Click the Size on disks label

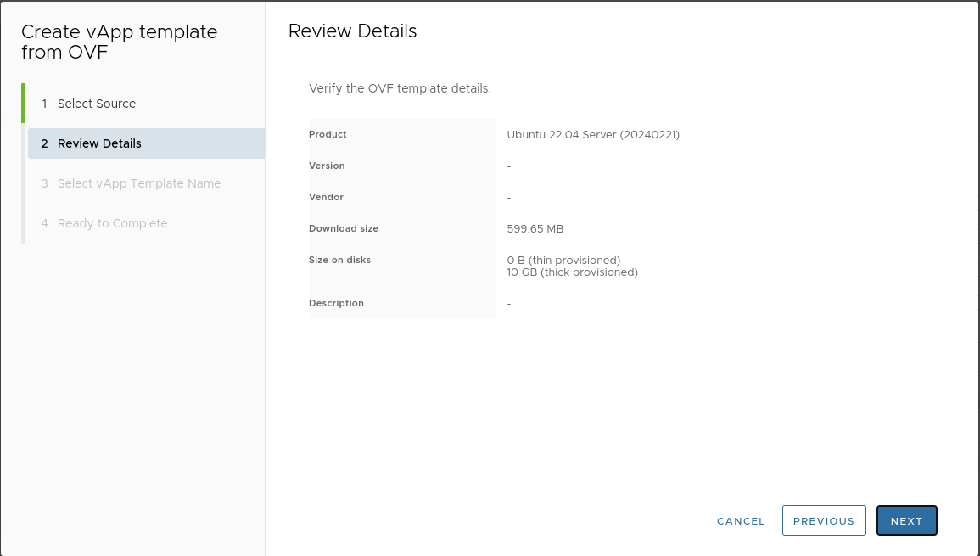339,260
